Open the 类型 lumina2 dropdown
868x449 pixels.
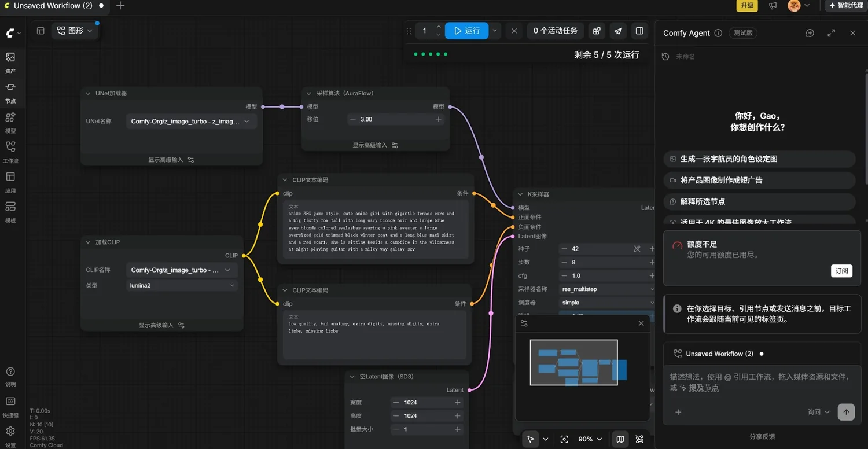pos(182,285)
